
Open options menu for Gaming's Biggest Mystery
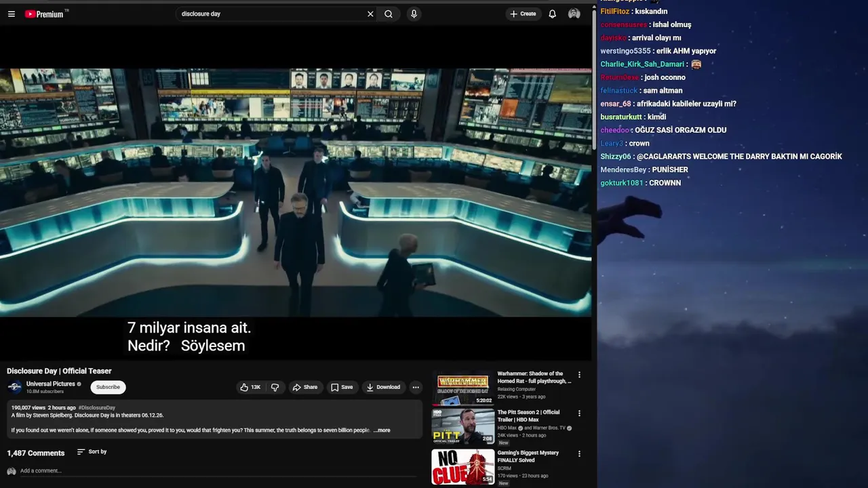[579, 454]
